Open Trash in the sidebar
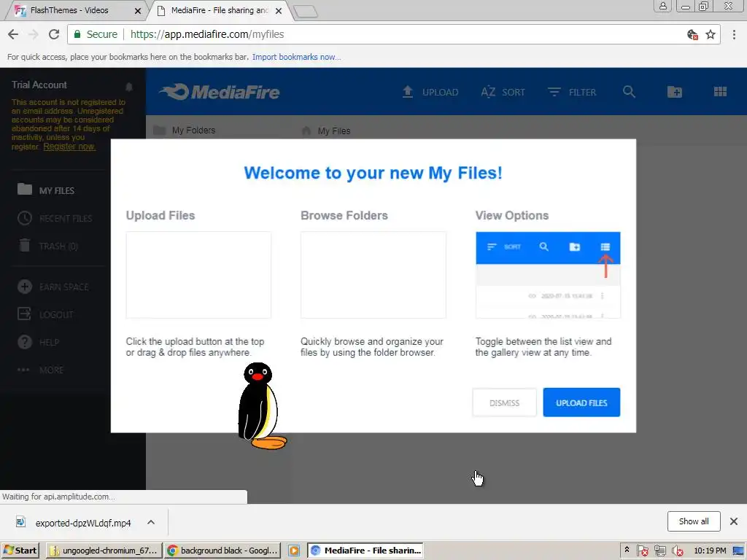 47,246
